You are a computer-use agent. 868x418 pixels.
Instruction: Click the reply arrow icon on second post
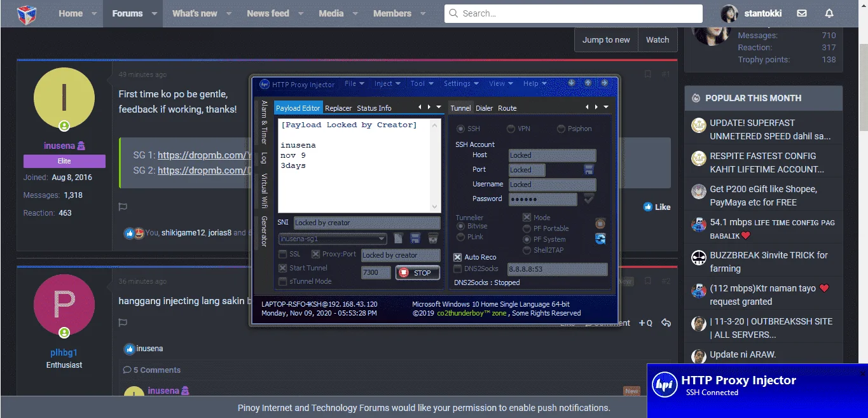click(666, 323)
